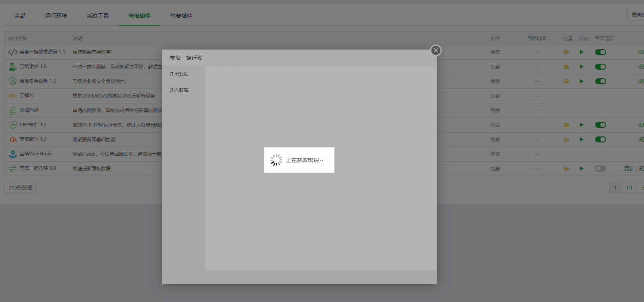Click the 首页显示 column header
The height and width of the screenshot is (302, 644).
604,39
